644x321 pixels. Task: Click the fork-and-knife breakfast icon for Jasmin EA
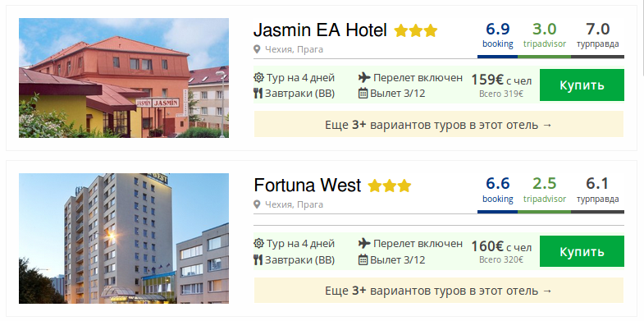pos(258,94)
